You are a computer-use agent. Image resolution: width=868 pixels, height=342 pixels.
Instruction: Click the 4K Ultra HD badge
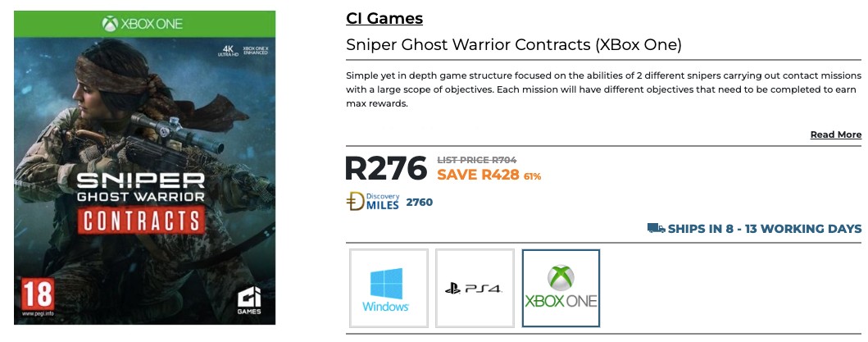tap(227, 50)
